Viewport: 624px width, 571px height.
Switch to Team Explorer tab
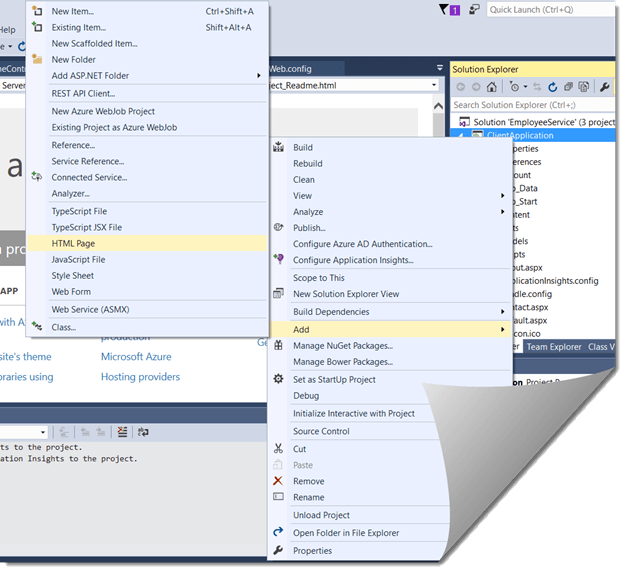[554, 347]
